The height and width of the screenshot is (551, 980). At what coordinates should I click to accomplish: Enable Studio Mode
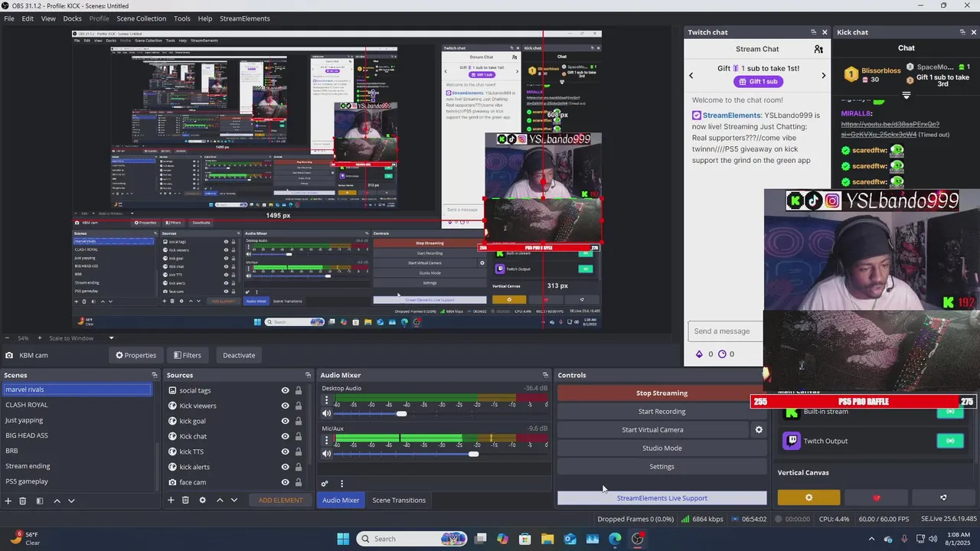coord(661,448)
